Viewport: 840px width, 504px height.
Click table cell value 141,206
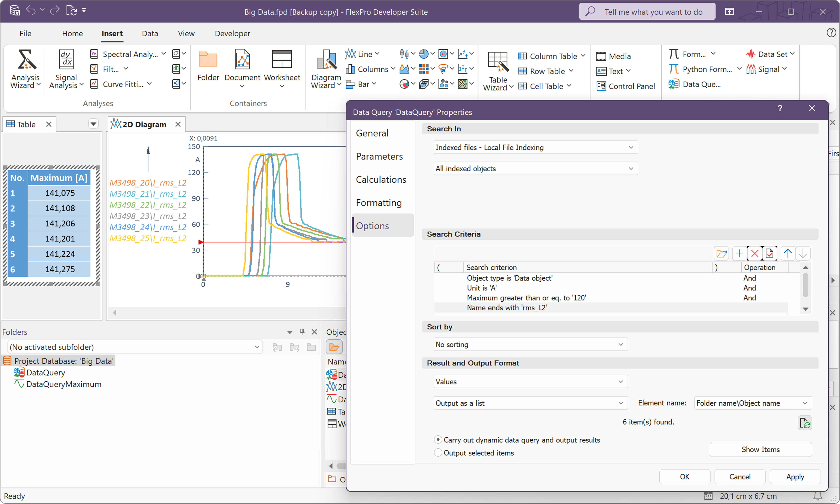[x=60, y=223]
